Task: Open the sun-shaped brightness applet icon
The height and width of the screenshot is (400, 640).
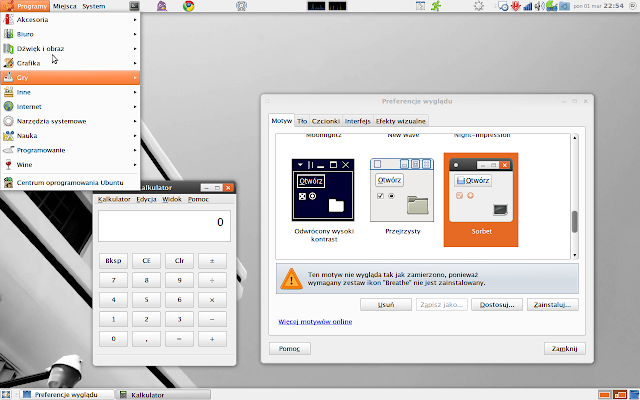Action: (479, 6)
